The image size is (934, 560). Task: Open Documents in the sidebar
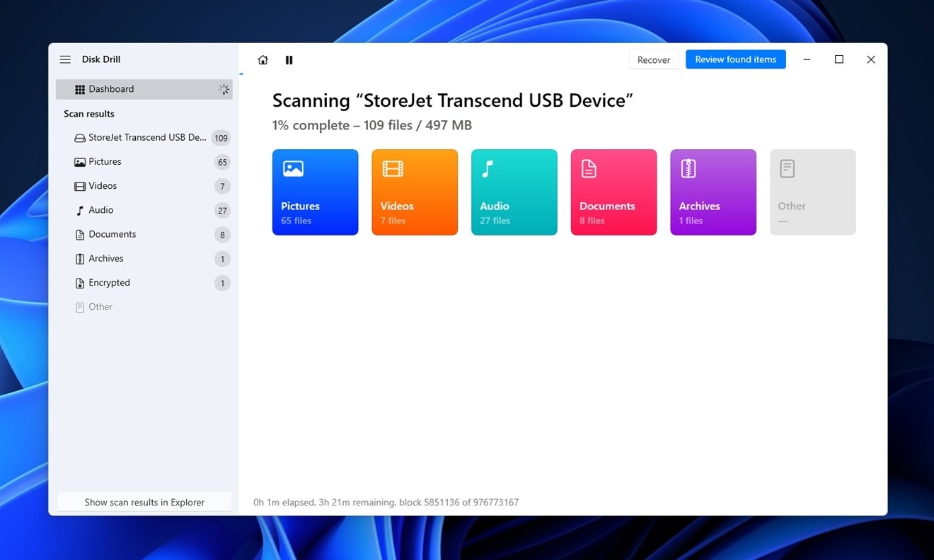point(144,234)
